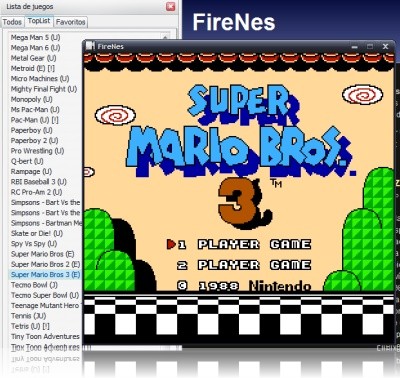The width and height of the screenshot is (400, 378).
Task: Select Spy Vs Spy (U)
Action: tap(34, 244)
